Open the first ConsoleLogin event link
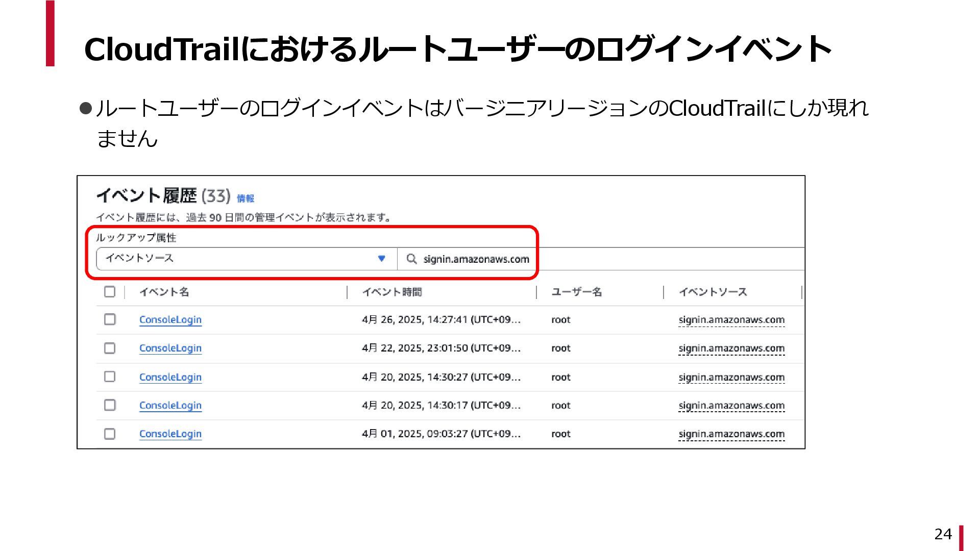 point(170,319)
